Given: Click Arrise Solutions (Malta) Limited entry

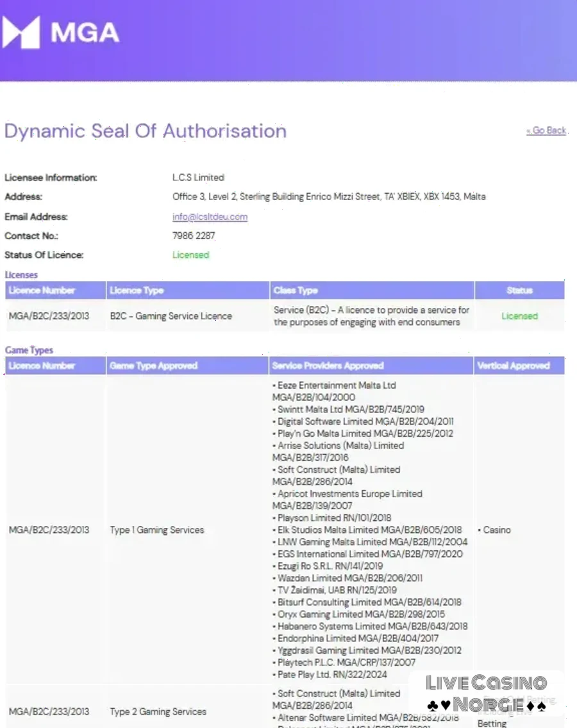Looking at the screenshot, I should (x=339, y=452).
